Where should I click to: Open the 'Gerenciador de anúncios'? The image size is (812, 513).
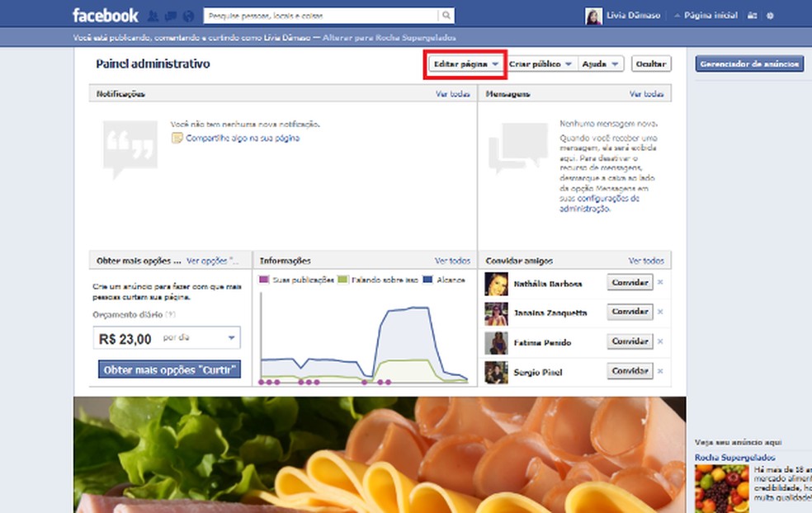748,63
